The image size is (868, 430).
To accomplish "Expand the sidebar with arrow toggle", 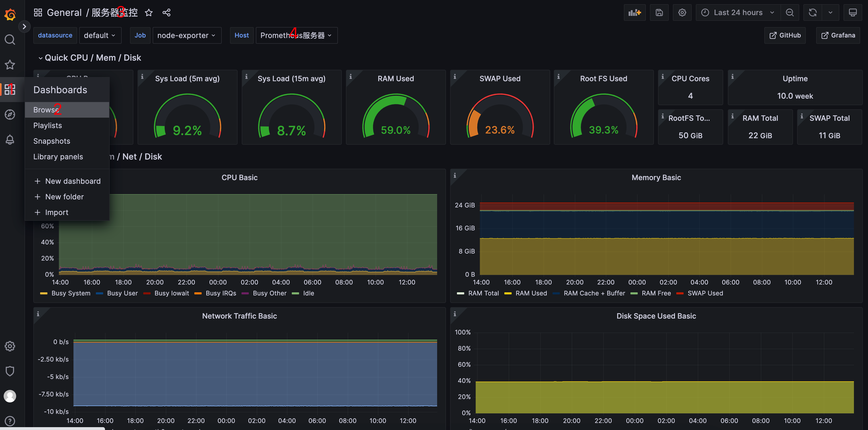I will point(24,27).
